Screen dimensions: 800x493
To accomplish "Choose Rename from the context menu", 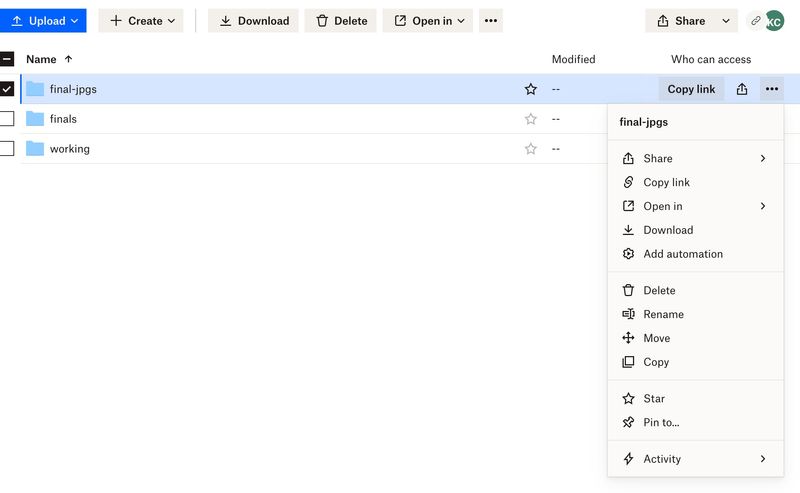I will 663,314.
